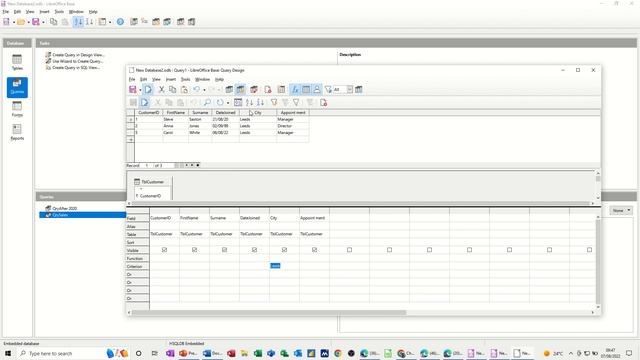Click Undo icon in Query Design upper toolbar
Image resolution: width=640 pixels, height=360 pixels.
pyautogui.click(x=197, y=89)
